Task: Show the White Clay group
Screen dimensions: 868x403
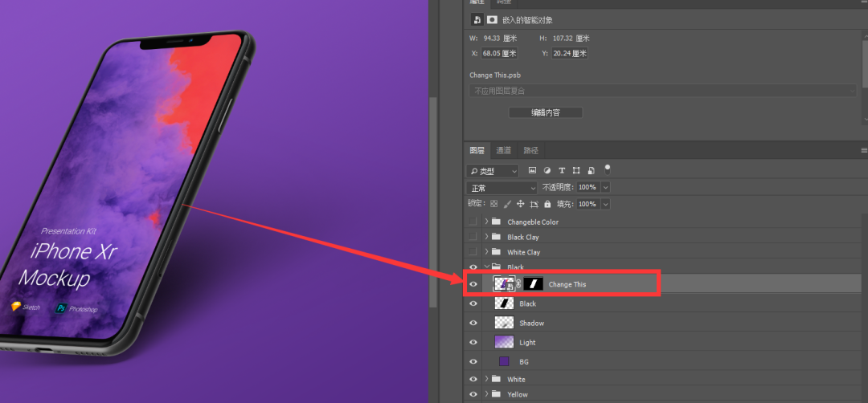Action: 473,252
